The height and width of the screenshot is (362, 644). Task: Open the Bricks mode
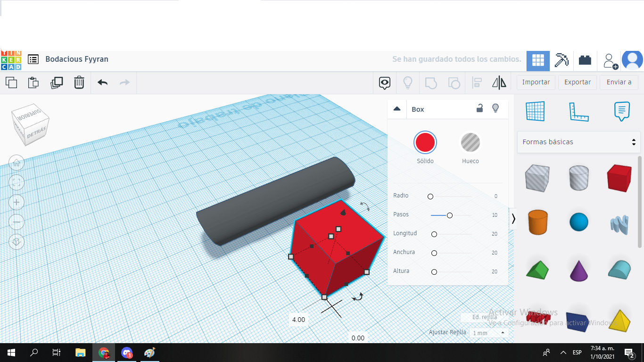pos(585,60)
